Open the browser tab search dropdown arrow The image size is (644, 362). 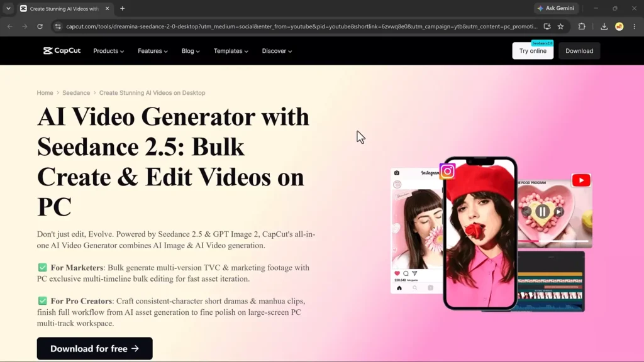pos(8,8)
